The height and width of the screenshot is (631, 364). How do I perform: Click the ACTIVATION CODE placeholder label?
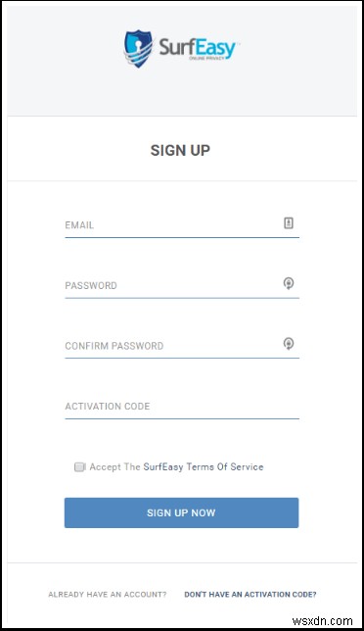[108, 406]
